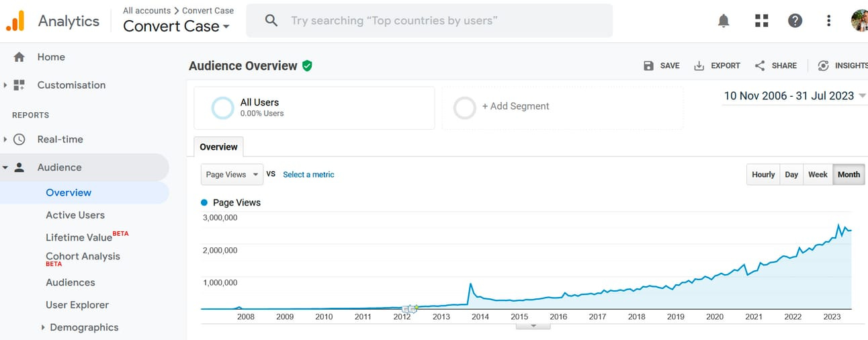Open Overview under Audience in sidebar
Image resolution: width=868 pixels, height=340 pixels.
click(69, 193)
